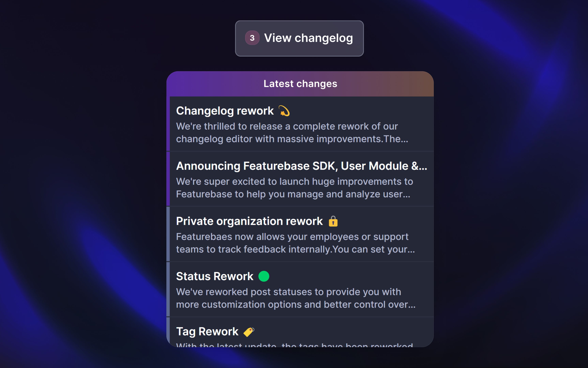Click the Latest changes header
Image resolution: width=588 pixels, height=368 pixels.
[x=300, y=84]
